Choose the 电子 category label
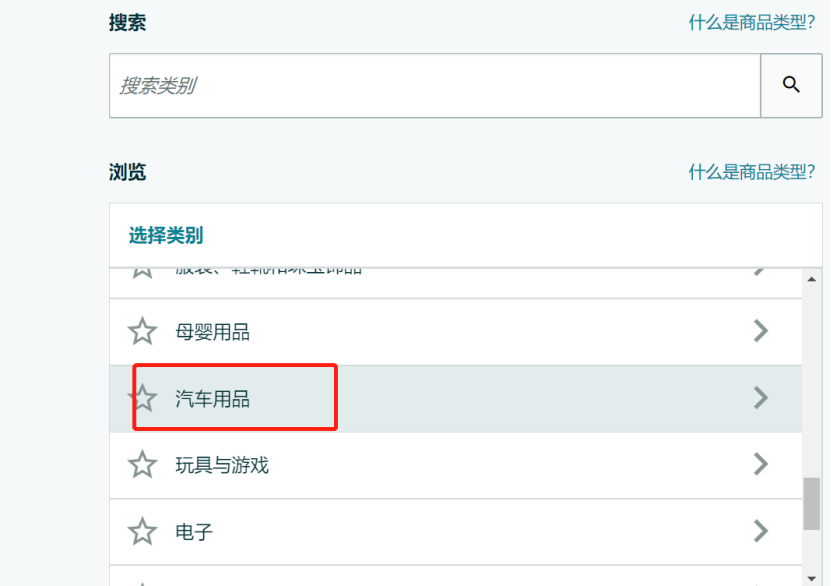Viewport: 831px width, 586px height. (194, 532)
